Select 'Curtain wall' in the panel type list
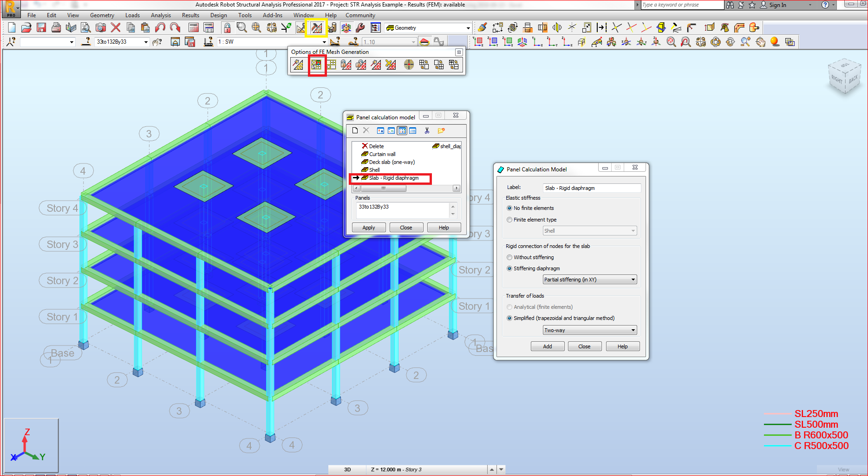Viewport: 868px width, 476px height. 382,154
